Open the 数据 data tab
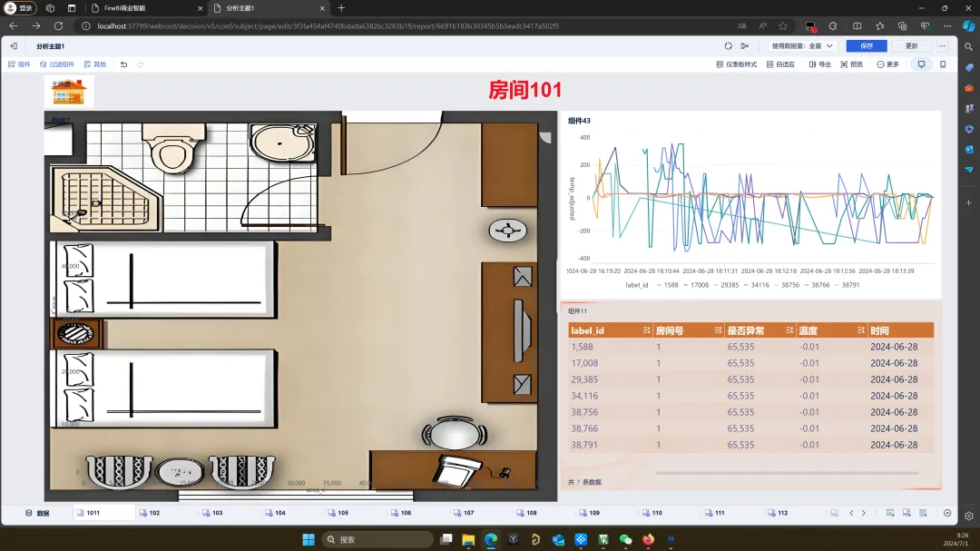This screenshot has width=980, height=551. [x=37, y=513]
